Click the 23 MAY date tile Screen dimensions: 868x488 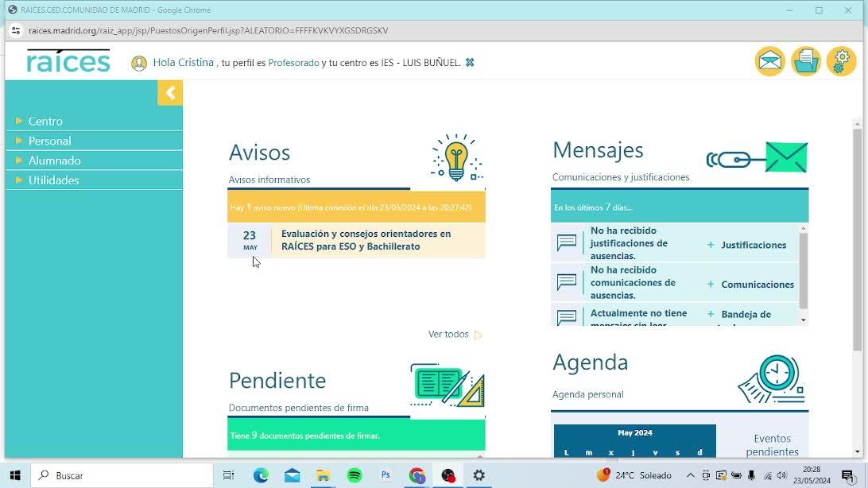point(250,240)
